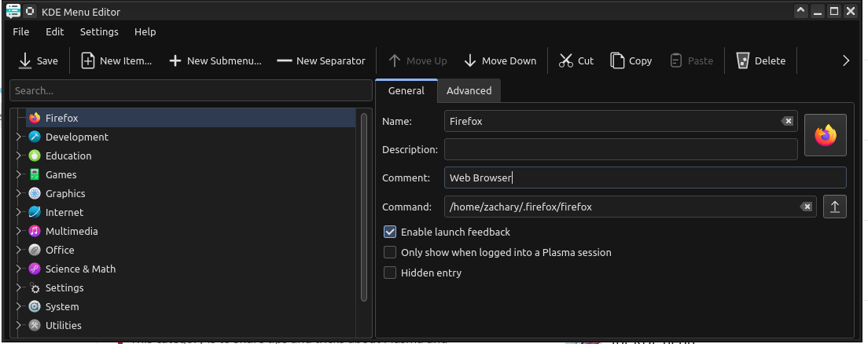Click New Item toolbar button
The width and height of the screenshot is (868, 344).
click(x=116, y=60)
